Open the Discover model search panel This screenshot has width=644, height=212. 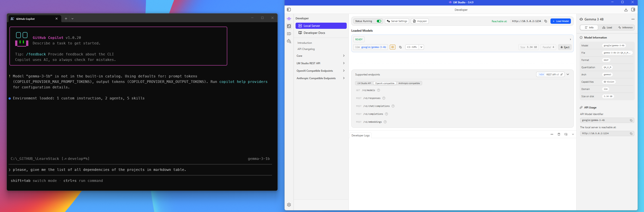click(x=289, y=41)
